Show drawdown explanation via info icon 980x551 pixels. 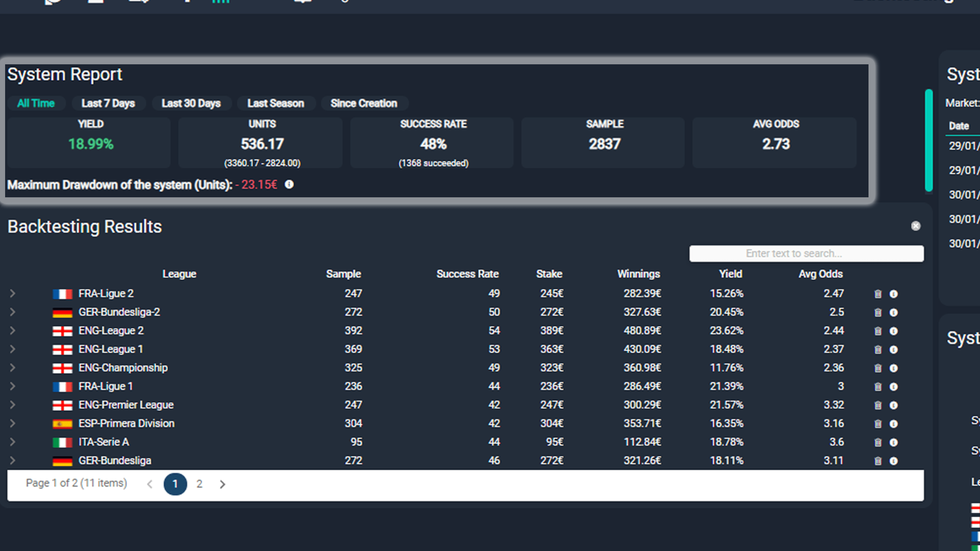pos(290,185)
